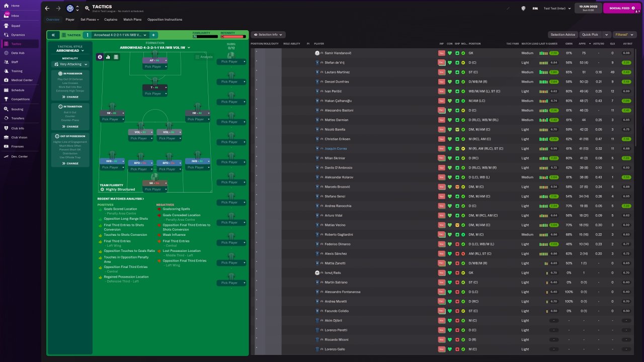This screenshot has width=644, height=362.
Task: Open the Filtered dropdown
Action: click(x=624, y=35)
